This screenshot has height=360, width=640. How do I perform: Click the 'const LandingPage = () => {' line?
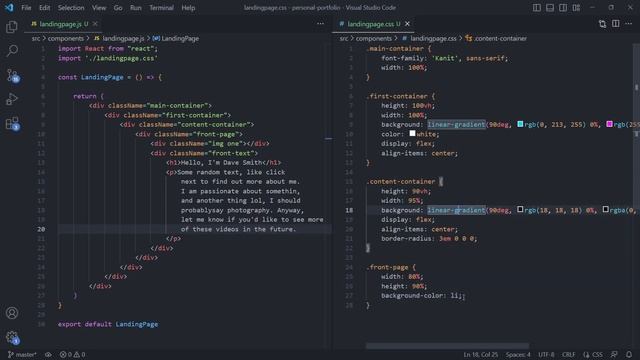tap(110, 77)
